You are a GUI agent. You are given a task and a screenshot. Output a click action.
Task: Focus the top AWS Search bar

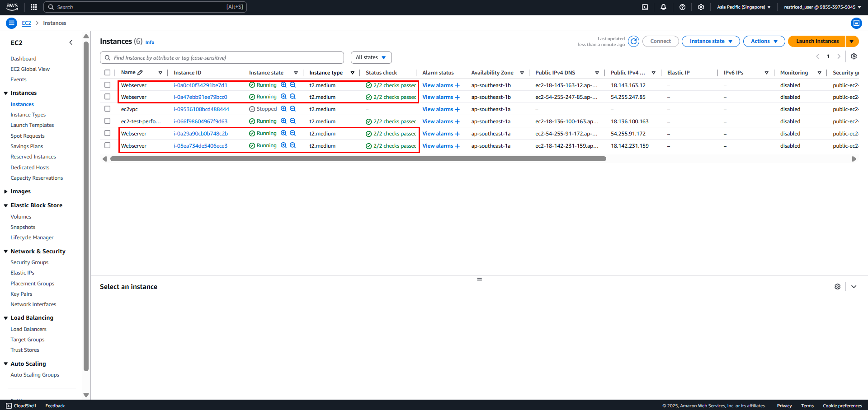click(x=145, y=7)
